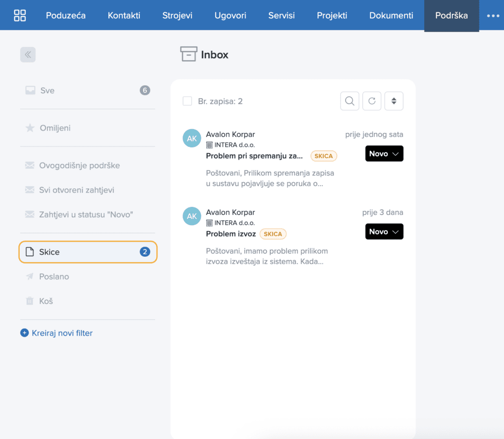Tick the select-all records checkbox
Screen dimensions: 504x439
188,101
